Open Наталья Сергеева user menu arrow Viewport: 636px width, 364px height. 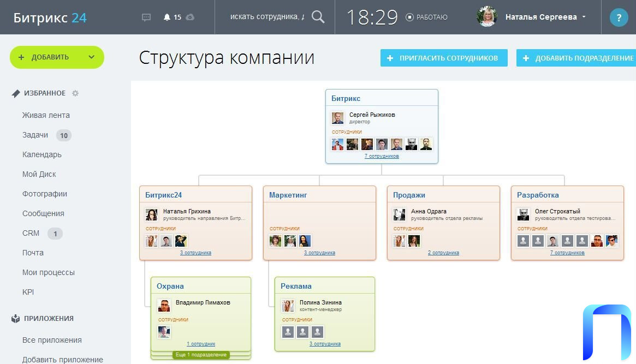[584, 17]
